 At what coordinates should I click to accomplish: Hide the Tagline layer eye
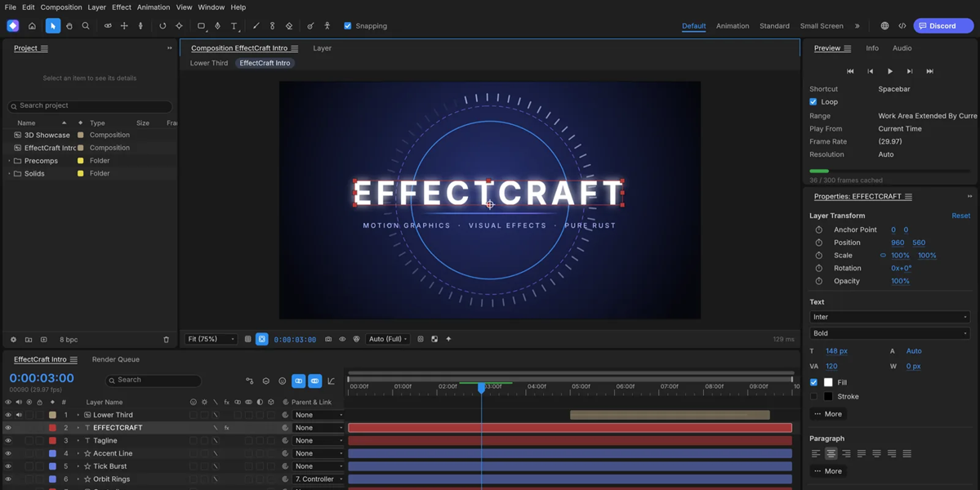[8, 441]
